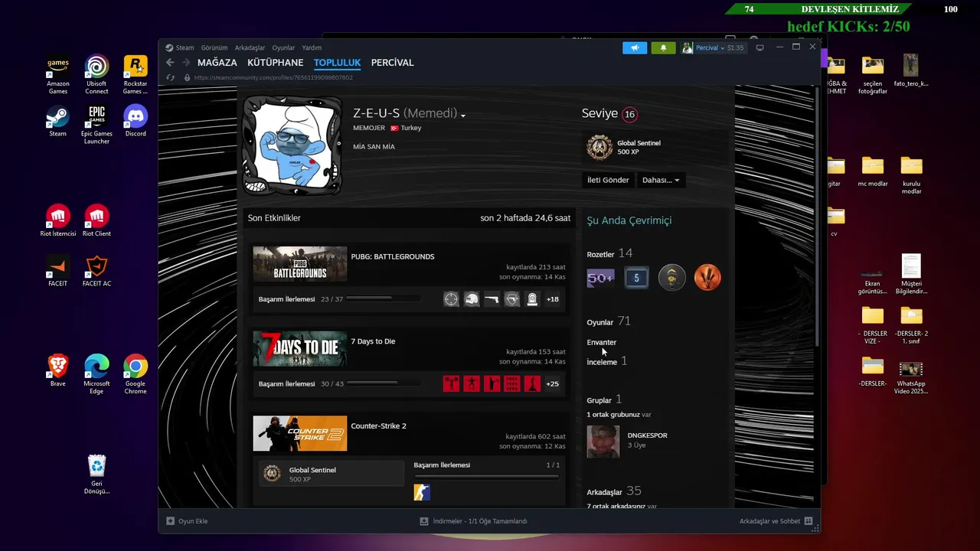Go back with Steam's back arrow
This screenshot has width=980, height=551.
[170, 63]
